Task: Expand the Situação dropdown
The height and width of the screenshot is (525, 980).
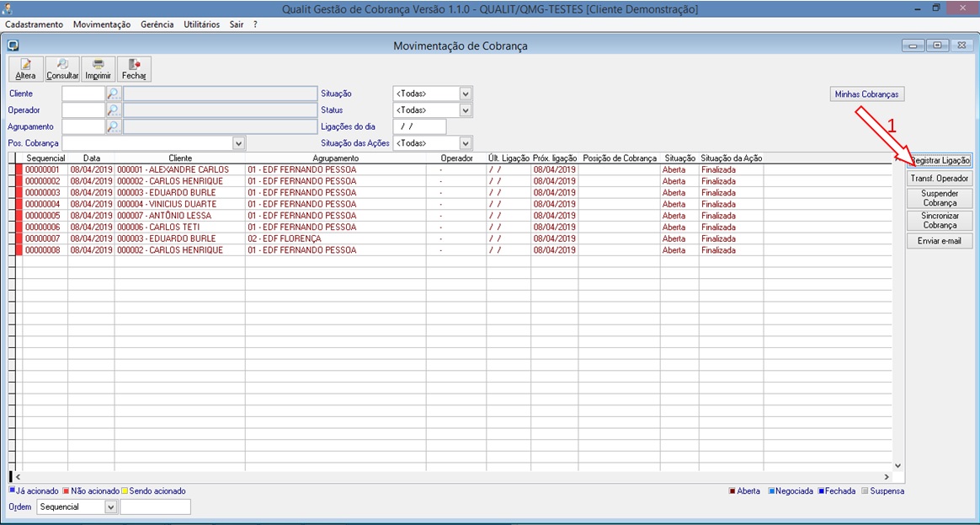Action: (x=465, y=94)
